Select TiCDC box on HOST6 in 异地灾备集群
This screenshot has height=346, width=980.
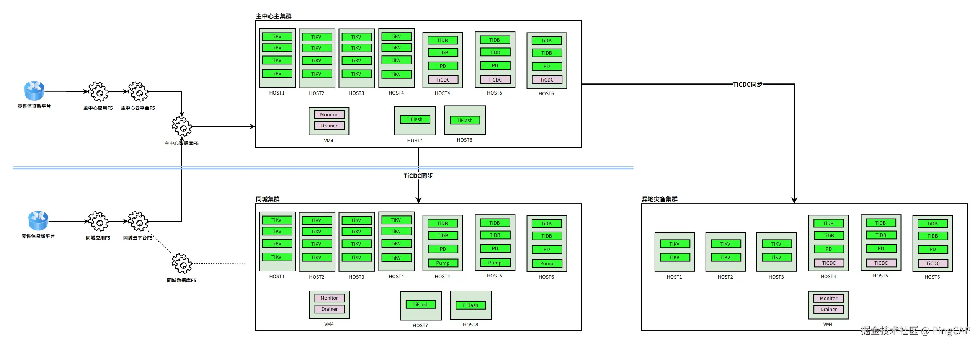coord(933,263)
